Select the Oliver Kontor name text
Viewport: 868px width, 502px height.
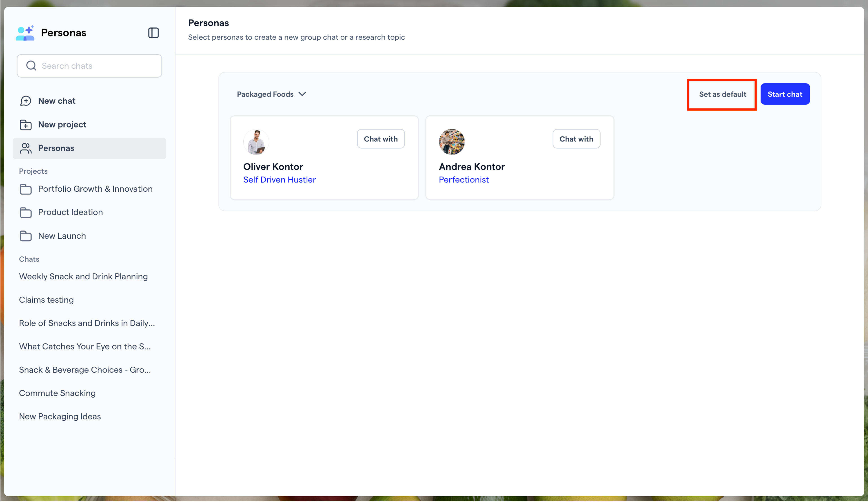[x=273, y=166]
